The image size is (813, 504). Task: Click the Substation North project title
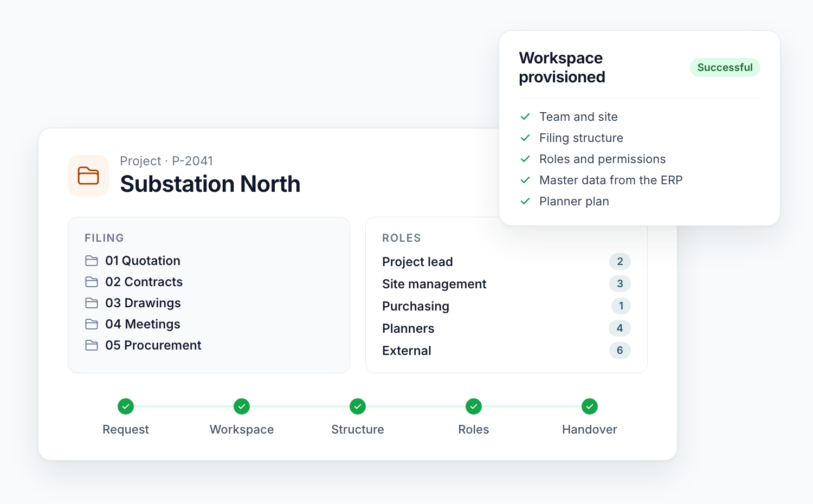tap(210, 184)
